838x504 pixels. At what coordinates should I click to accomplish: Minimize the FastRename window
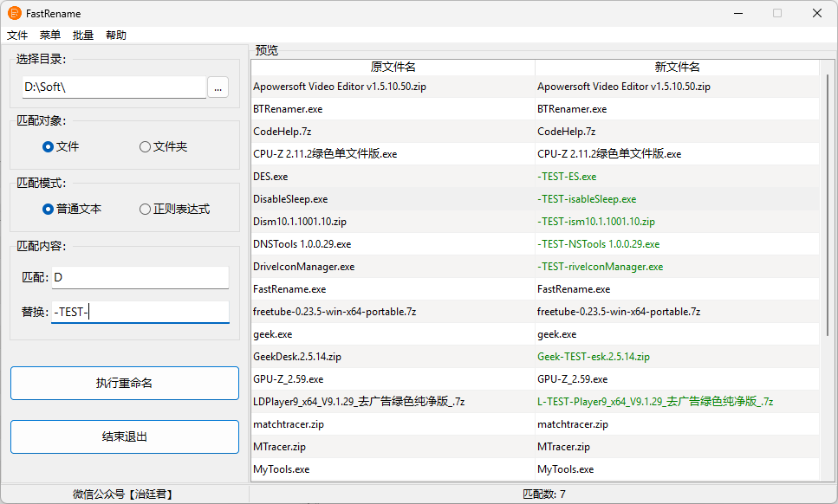(738, 13)
